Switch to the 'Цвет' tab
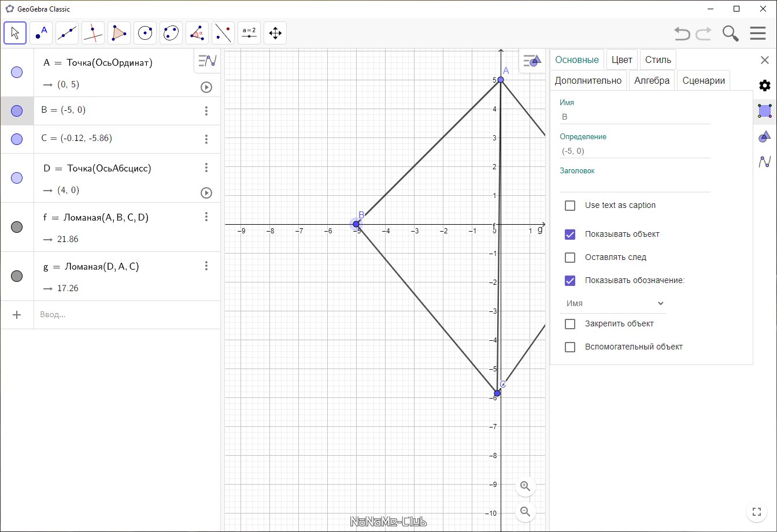The height and width of the screenshot is (532, 777). pyautogui.click(x=622, y=59)
